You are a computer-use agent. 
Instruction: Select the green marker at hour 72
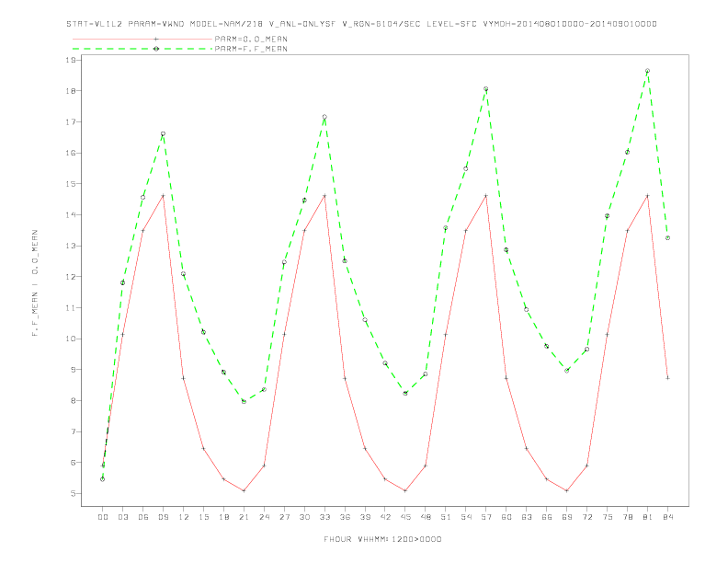click(x=586, y=350)
